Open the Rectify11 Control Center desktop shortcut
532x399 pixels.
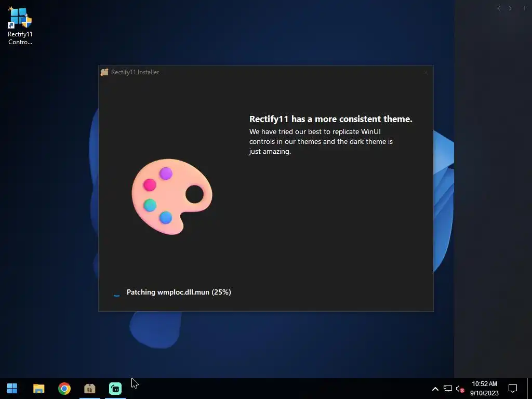(x=20, y=26)
